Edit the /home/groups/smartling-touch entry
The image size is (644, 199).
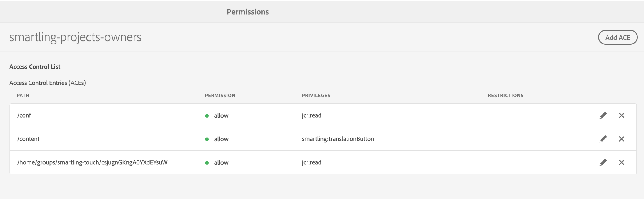(603, 162)
